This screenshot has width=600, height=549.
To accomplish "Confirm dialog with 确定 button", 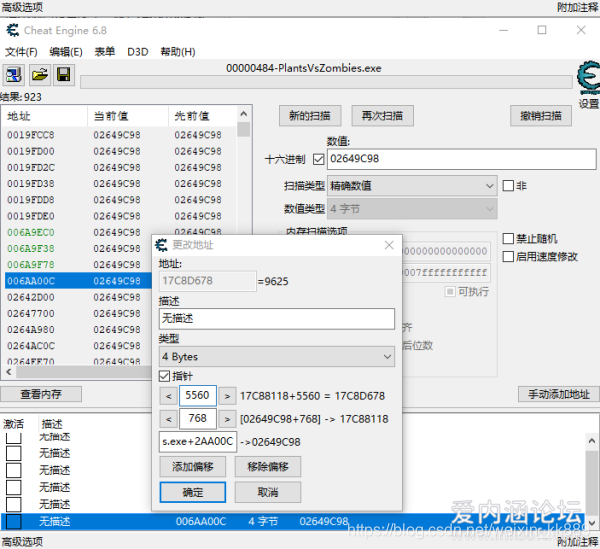I will coord(192,492).
